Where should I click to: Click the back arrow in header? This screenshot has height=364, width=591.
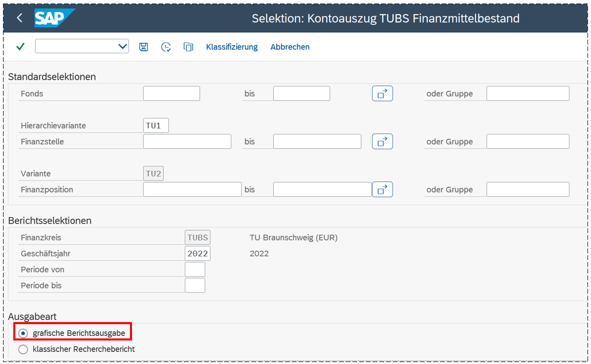coord(19,18)
